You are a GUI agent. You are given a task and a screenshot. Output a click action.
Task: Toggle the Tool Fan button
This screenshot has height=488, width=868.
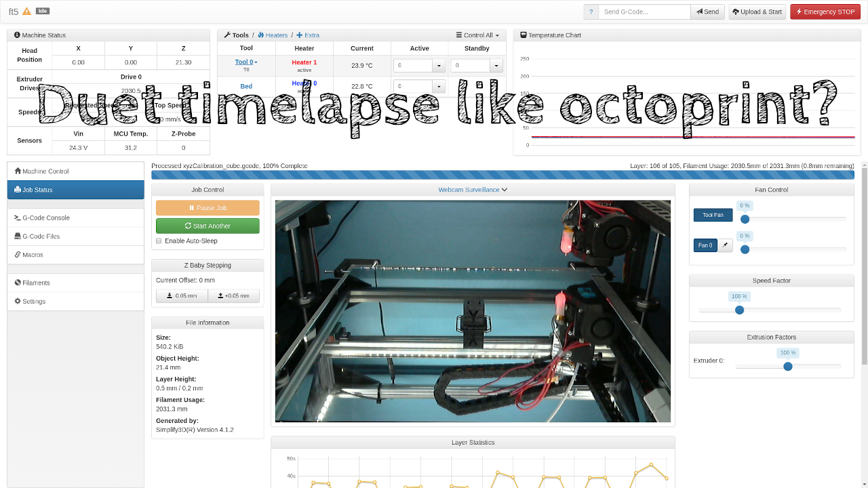pyautogui.click(x=713, y=215)
